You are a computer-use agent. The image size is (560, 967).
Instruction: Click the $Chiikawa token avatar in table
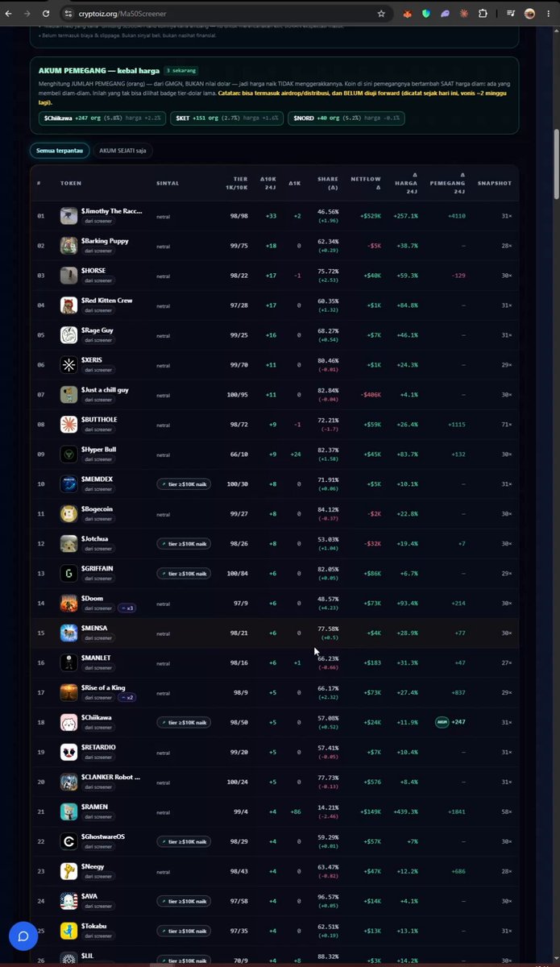pos(68,723)
